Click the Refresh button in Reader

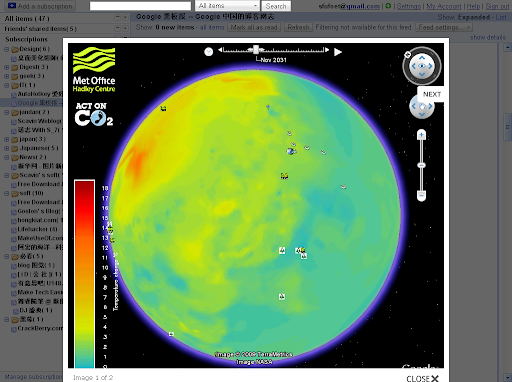[x=298, y=27]
